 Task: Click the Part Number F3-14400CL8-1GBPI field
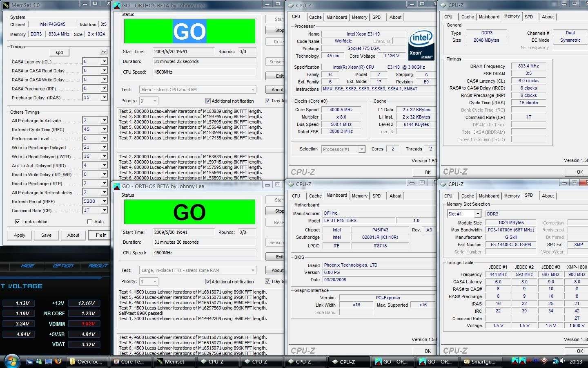(x=511, y=245)
